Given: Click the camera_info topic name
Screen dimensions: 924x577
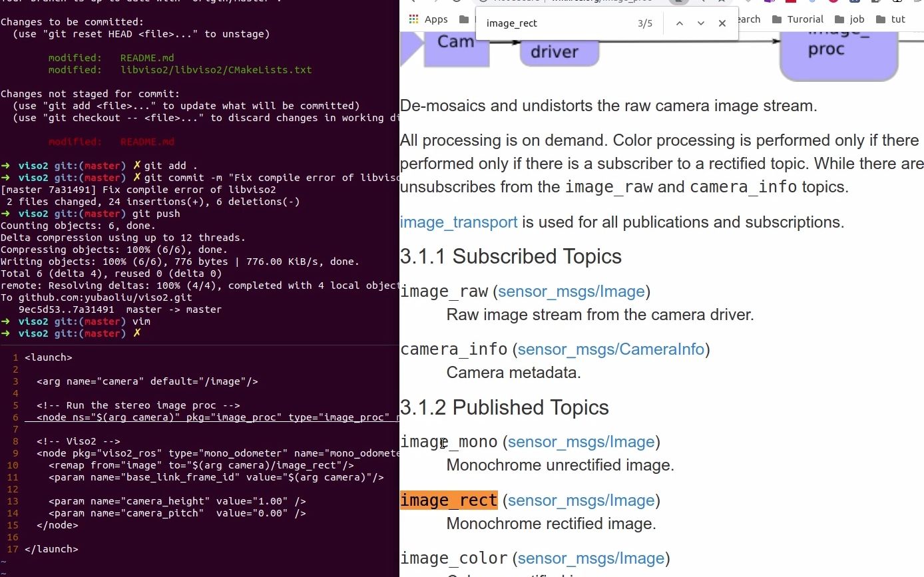Looking at the screenshot, I should coord(454,349).
